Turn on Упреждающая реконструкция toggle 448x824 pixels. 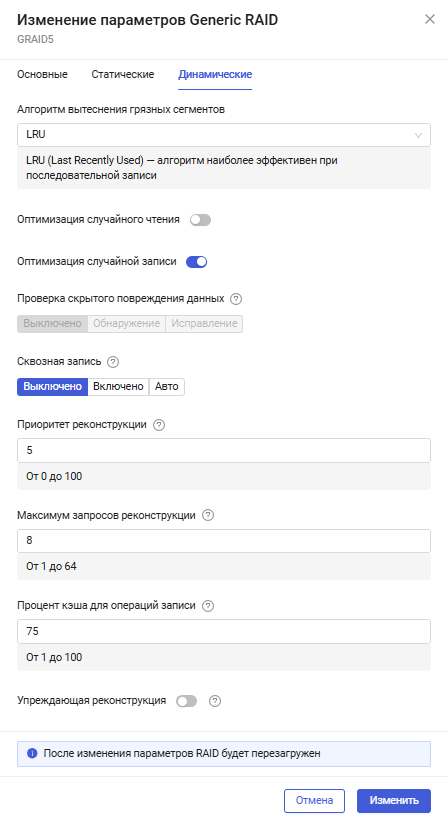(186, 701)
